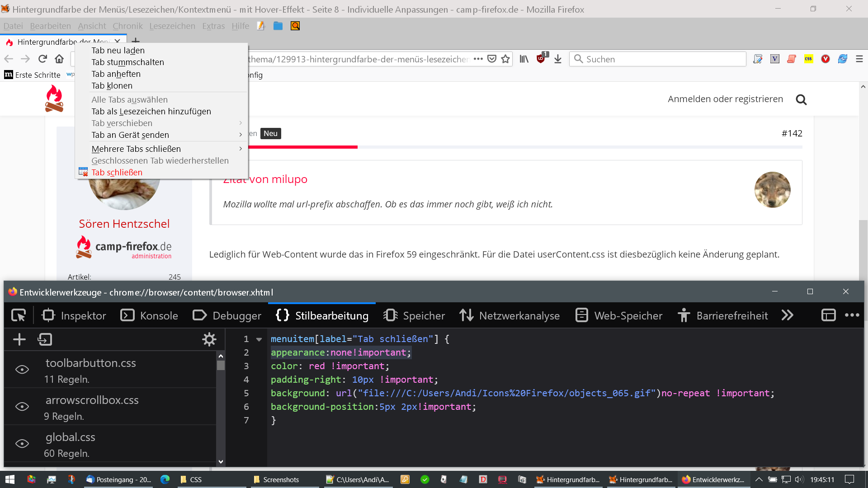The width and height of the screenshot is (868, 488).
Task: Collapse the CSS rule fold arrow at line 1
Action: click(259, 339)
